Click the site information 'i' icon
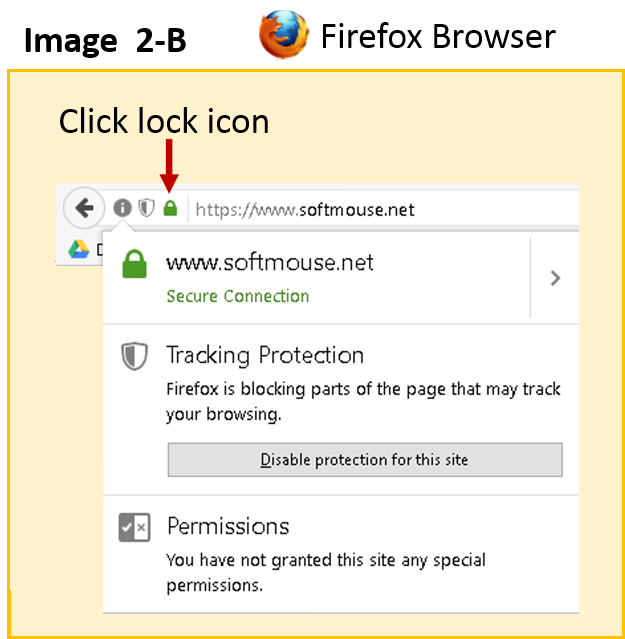Viewport: 625px width, 639px height. tap(122, 208)
